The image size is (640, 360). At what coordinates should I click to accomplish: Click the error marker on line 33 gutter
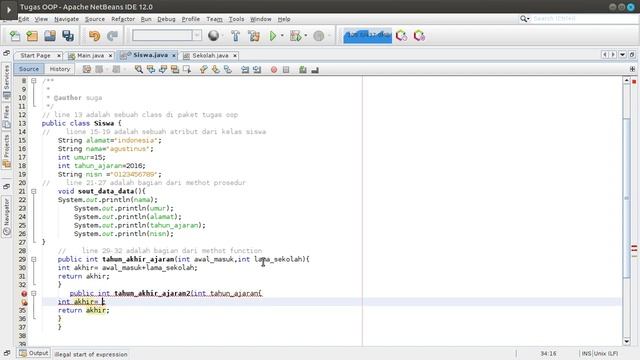coord(24,293)
